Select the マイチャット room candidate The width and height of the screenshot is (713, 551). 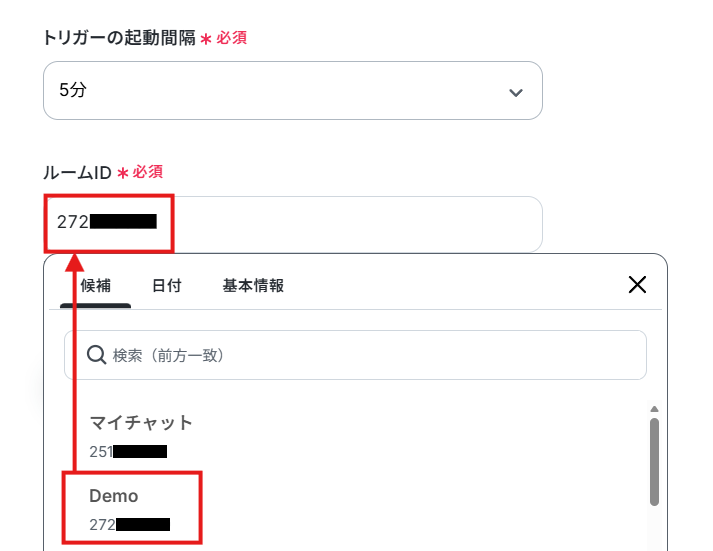[141, 435]
